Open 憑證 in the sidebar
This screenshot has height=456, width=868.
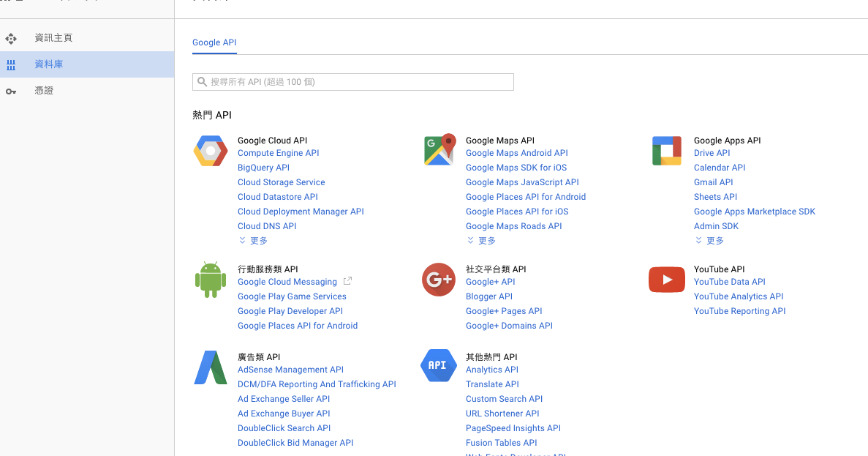[x=87, y=91]
